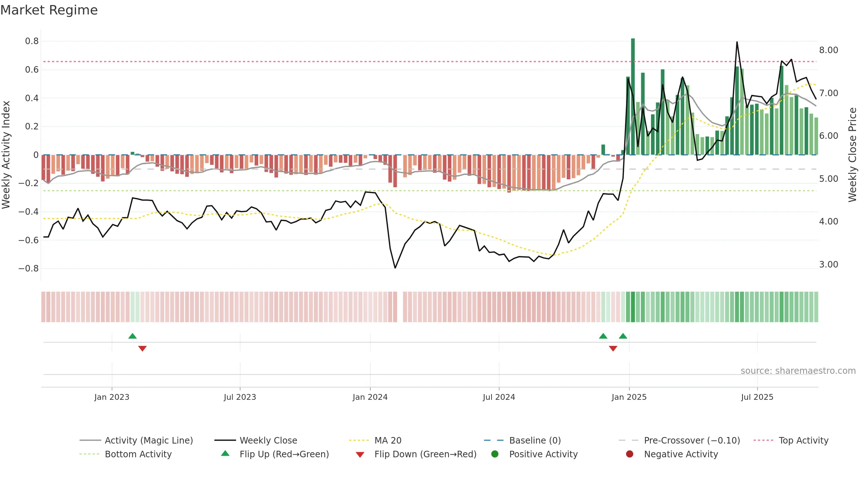868x488 pixels.
Task: Select the Flip Down marker of December 2024
Action: (613, 348)
